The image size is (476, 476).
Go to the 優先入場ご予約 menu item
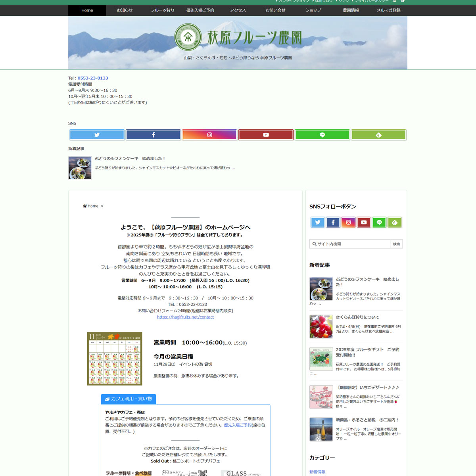click(200, 10)
